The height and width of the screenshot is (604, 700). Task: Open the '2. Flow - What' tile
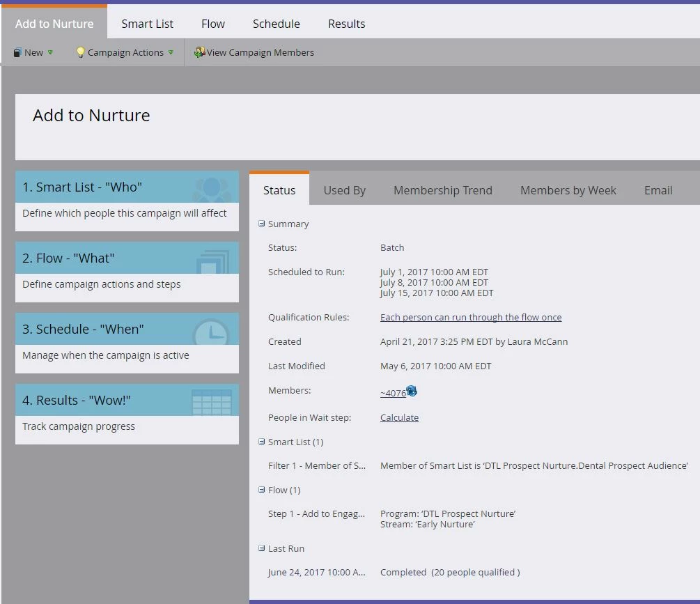pos(127,258)
